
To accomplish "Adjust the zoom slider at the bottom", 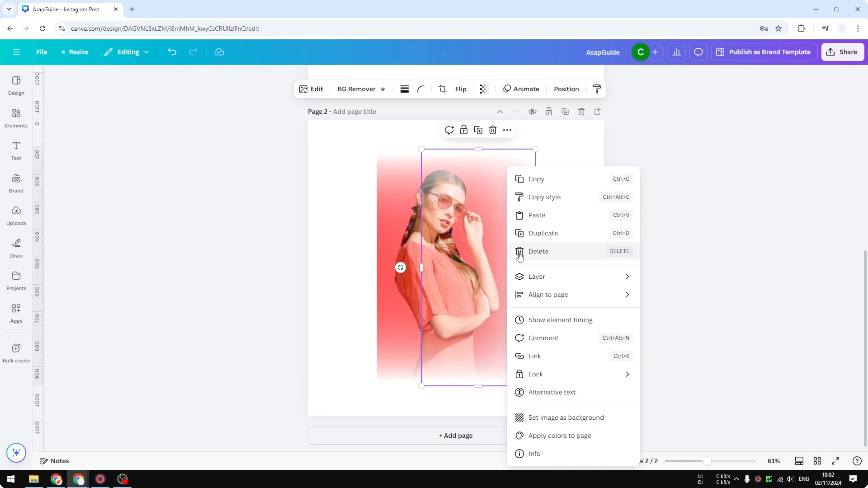I will click(x=708, y=461).
